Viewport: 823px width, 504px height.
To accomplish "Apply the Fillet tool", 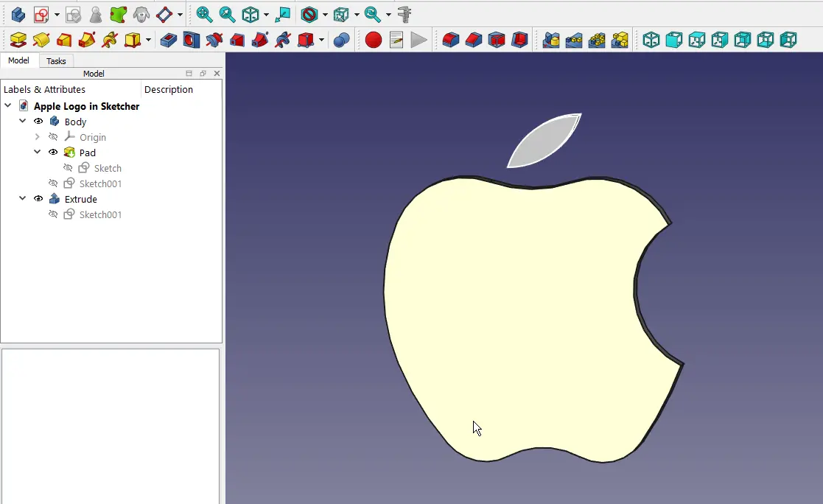I will tap(451, 40).
